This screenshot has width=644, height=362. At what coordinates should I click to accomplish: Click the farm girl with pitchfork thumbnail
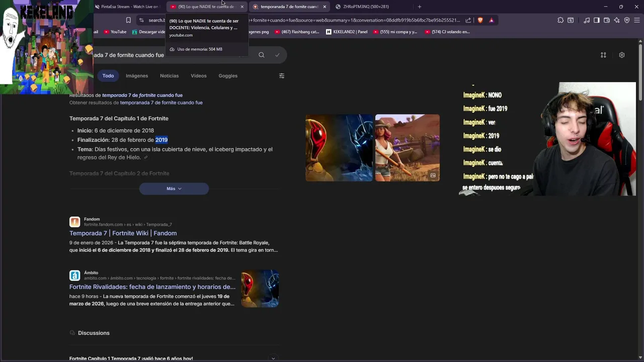(408, 148)
